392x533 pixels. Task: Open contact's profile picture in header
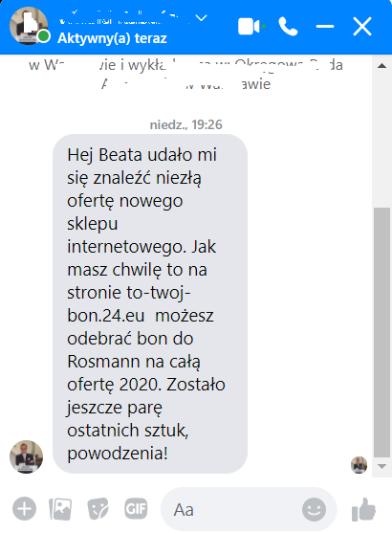tap(29, 26)
